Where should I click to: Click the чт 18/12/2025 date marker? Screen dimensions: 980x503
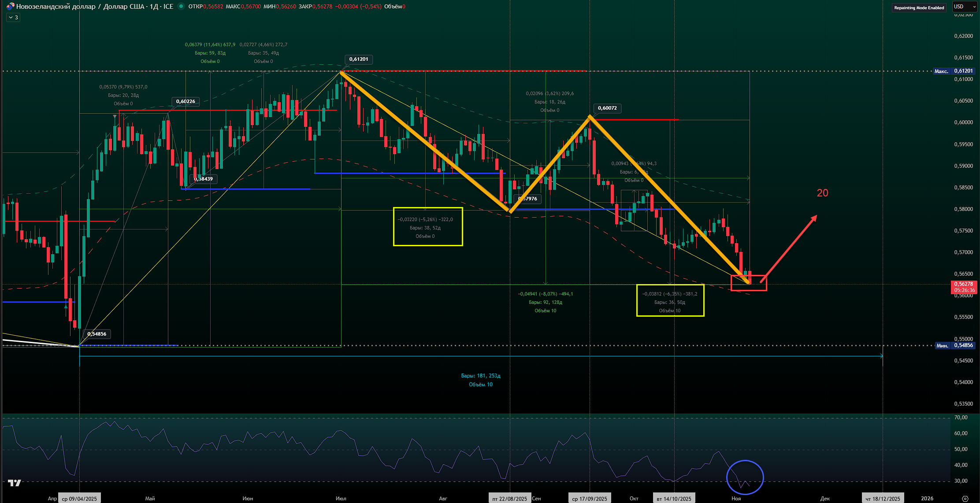[x=883, y=499]
